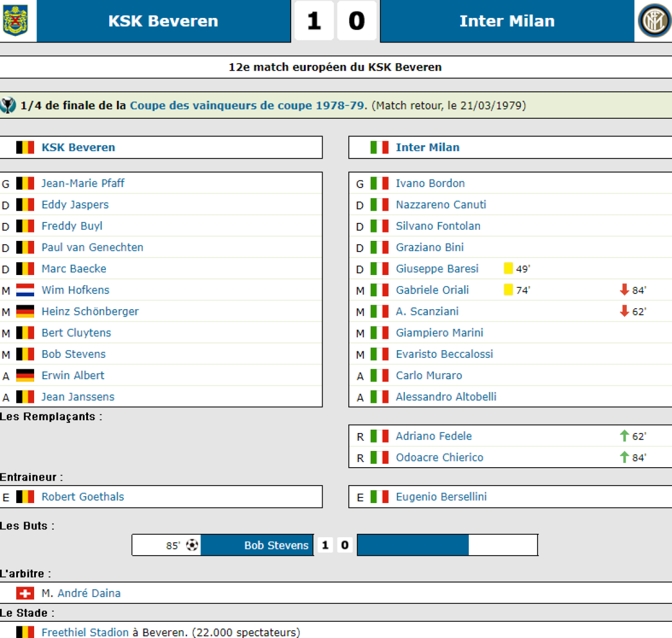The height and width of the screenshot is (638, 672).
Task: Click Adriano Fedele's green substitution arrow
Action: click(624, 436)
